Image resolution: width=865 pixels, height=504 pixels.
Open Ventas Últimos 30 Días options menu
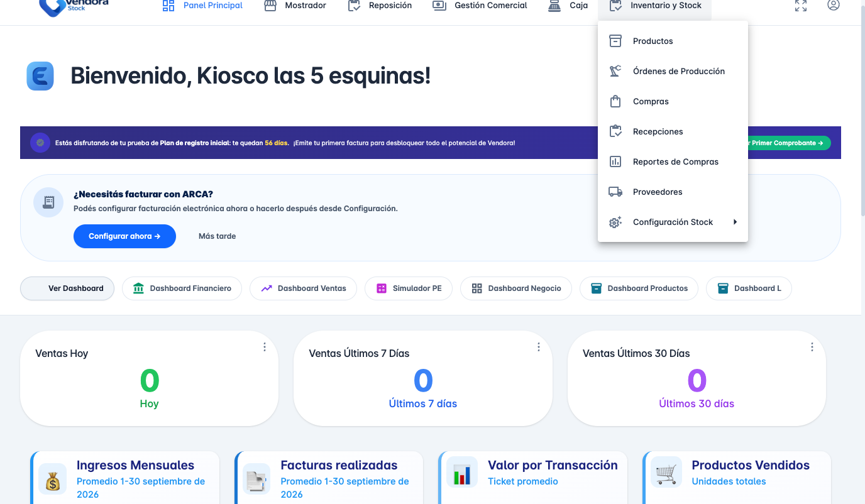point(812,347)
